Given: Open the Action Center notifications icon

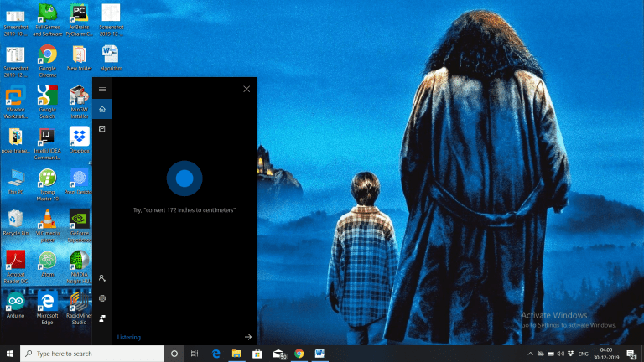Looking at the screenshot, I should click(631, 354).
